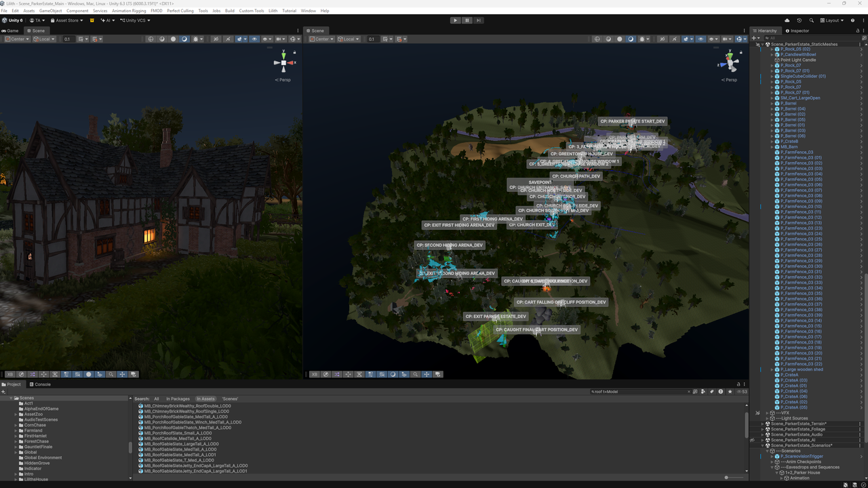Viewport: 868px width, 488px height.
Task: Click the Pause button in the toolbar
Action: pyautogui.click(x=467, y=20)
